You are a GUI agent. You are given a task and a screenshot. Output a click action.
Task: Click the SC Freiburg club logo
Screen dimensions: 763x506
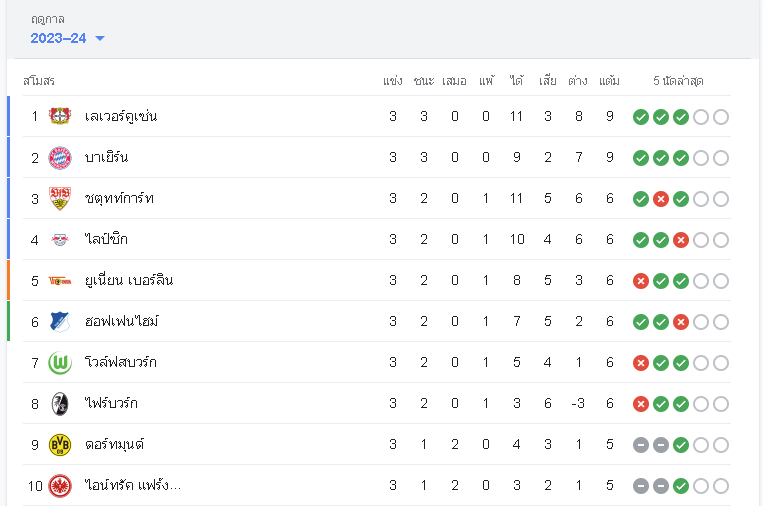coord(60,404)
